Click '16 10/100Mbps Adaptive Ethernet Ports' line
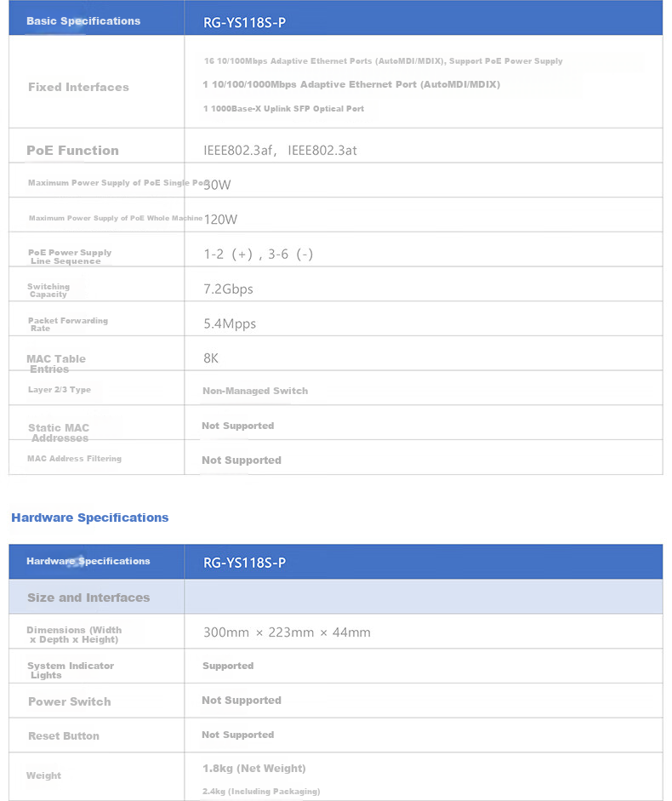This screenshot has width=672, height=801. tap(383, 60)
